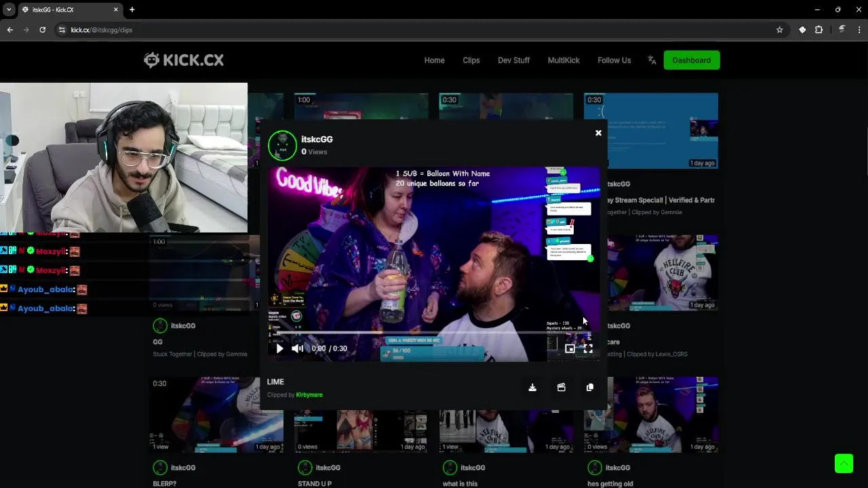
Task: Open the Dashboard button
Action: click(692, 60)
